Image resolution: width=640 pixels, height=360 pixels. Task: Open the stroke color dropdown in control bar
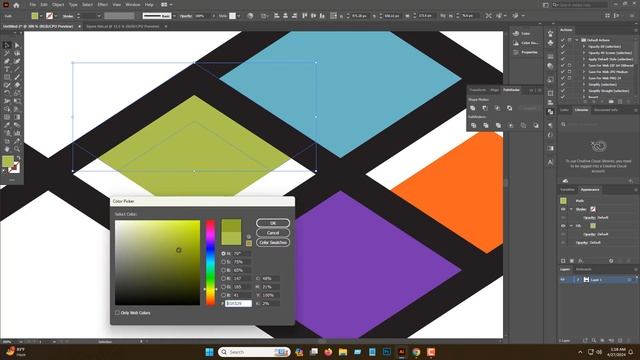[x=56, y=16]
